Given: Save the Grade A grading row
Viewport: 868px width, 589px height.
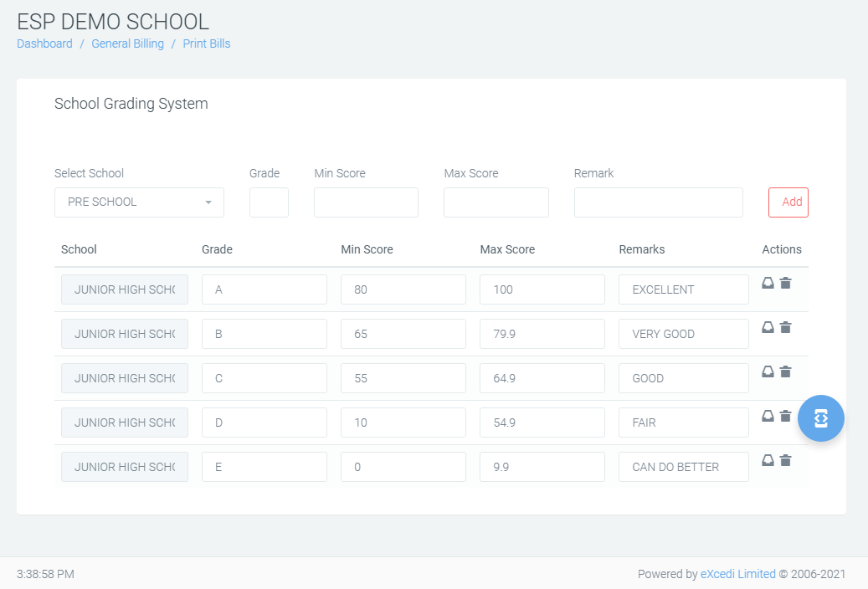Looking at the screenshot, I should tap(768, 283).
